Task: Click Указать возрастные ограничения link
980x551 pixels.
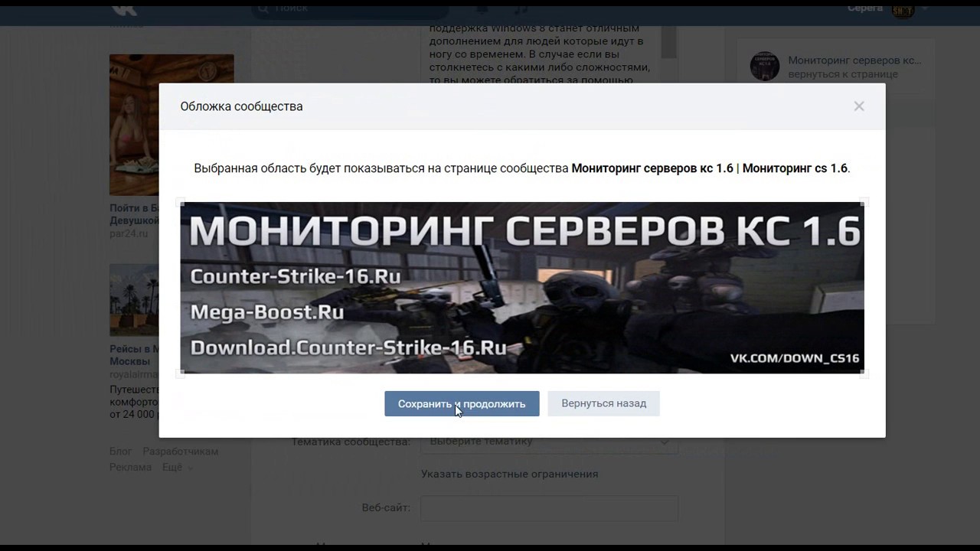Action: (509, 474)
